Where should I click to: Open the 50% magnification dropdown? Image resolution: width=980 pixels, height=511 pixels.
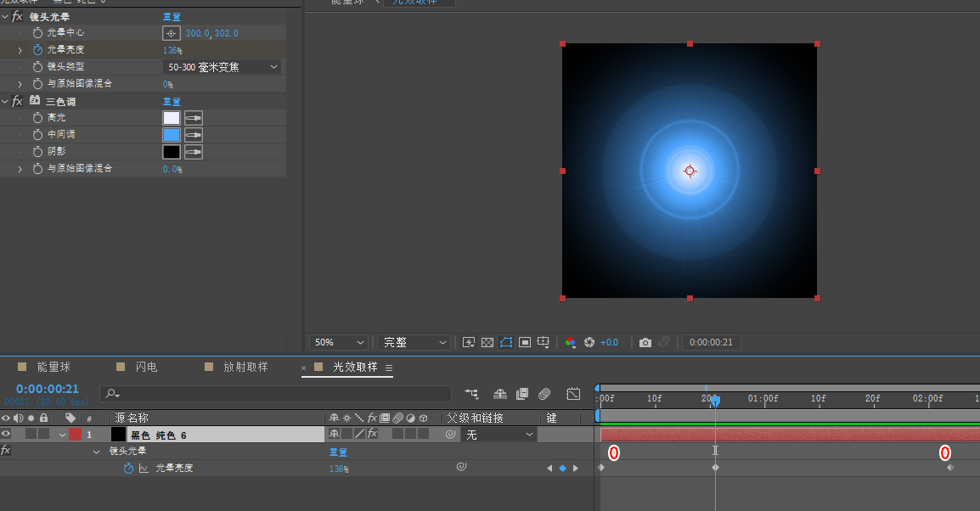tap(338, 342)
